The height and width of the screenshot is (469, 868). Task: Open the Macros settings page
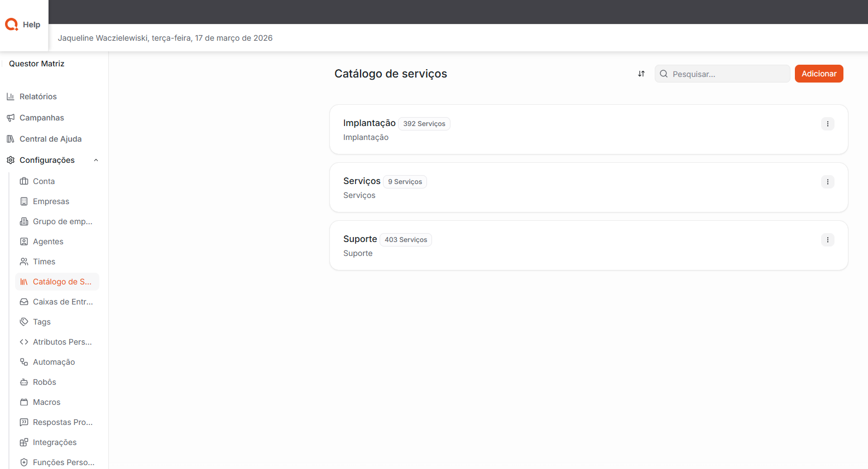point(46,402)
